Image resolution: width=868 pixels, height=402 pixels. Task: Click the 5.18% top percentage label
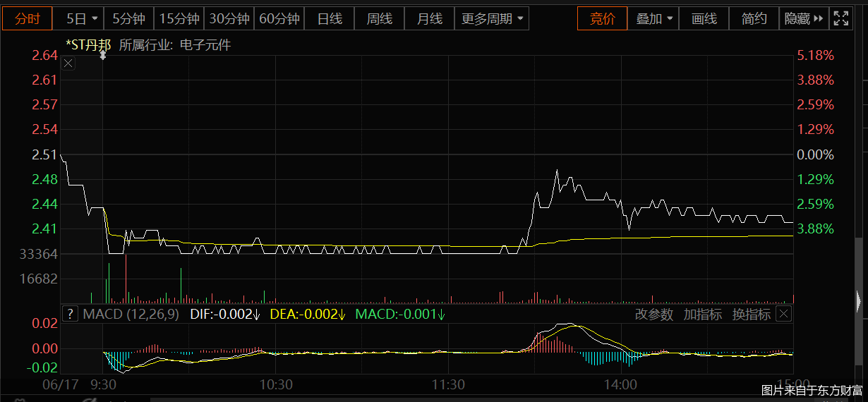tap(815, 55)
